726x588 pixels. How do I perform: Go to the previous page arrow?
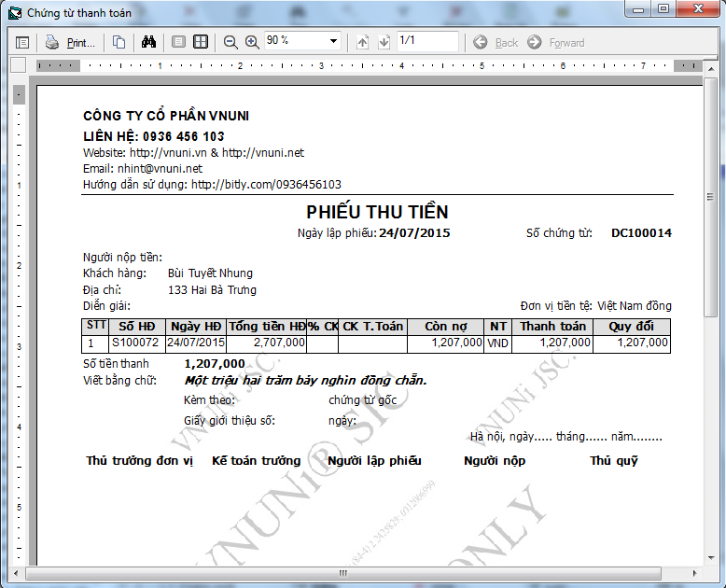click(363, 42)
